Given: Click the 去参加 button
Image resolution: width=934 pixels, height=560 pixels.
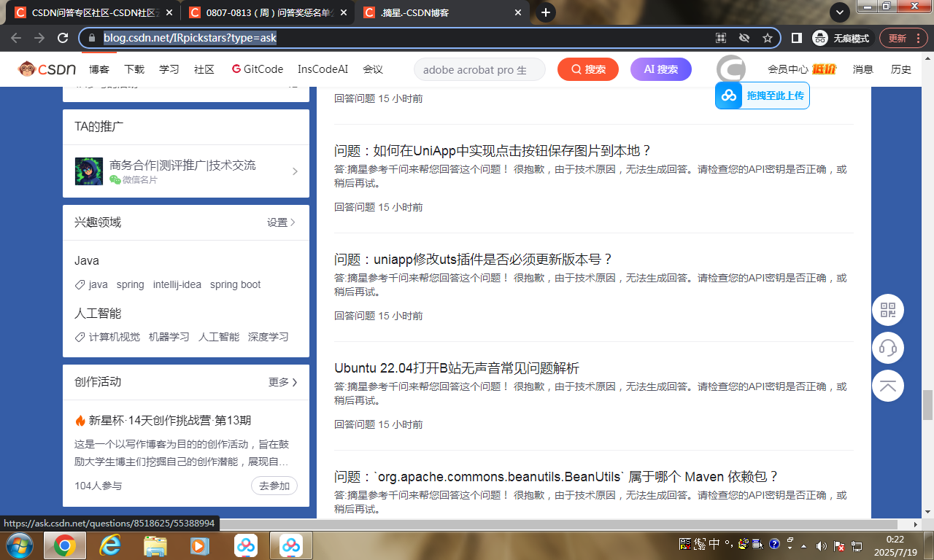Looking at the screenshot, I should point(274,486).
